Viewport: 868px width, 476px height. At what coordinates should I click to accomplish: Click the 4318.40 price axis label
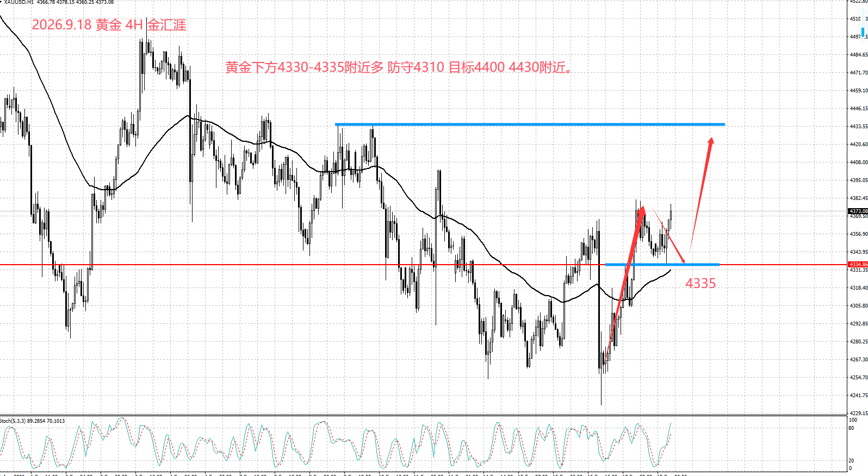(859, 288)
